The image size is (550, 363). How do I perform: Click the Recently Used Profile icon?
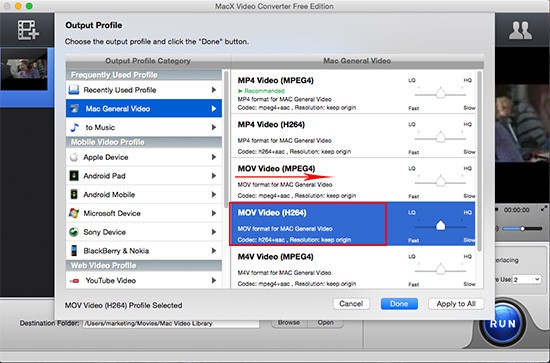(74, 90)
